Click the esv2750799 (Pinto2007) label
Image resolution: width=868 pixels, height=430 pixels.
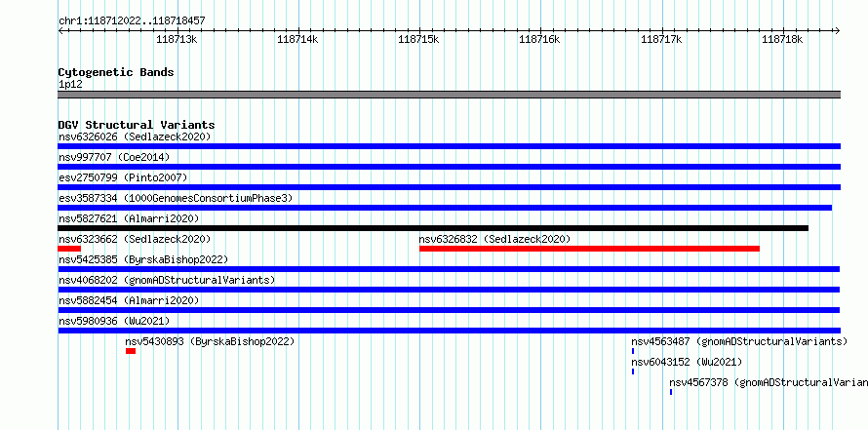tap(123, 177)
